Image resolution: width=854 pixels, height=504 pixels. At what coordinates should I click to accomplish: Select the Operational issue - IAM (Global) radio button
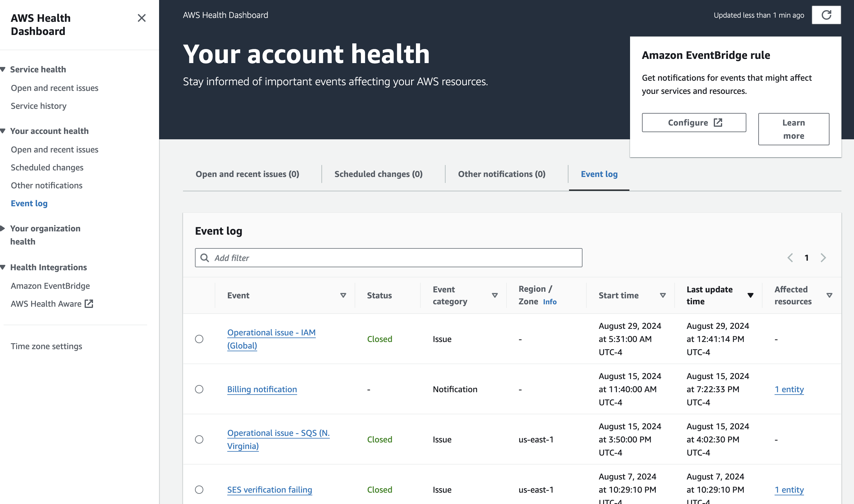click(199, 339)
